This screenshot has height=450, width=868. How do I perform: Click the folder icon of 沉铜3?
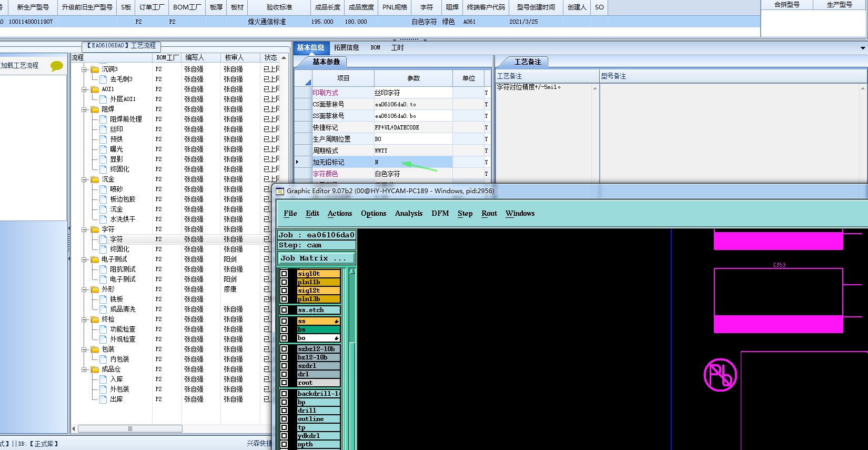95,69
